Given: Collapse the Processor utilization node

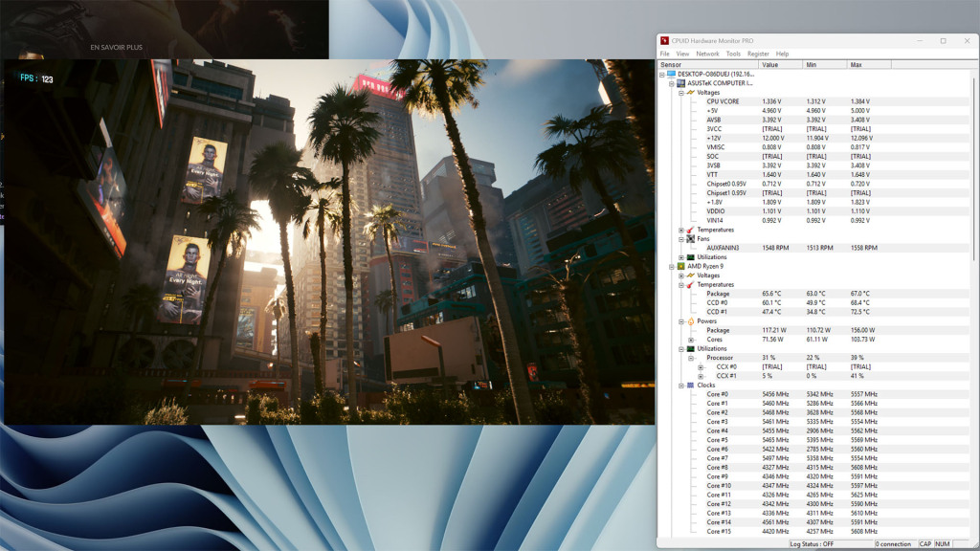Looking at the screenshot, I should pyautogui.click(x=691, y=358).
